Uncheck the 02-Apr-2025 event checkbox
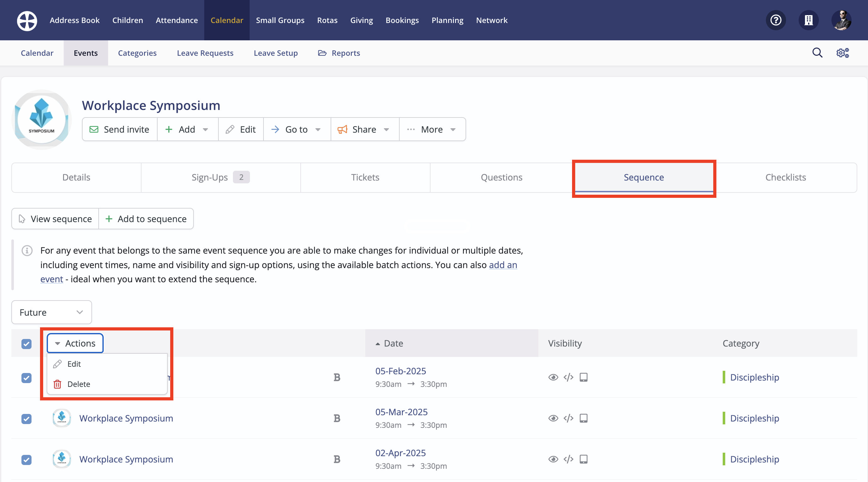 [26, 460]
